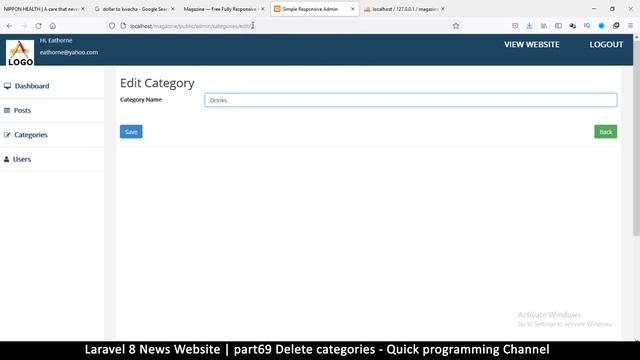Click the Users person icon

[7, 159]
